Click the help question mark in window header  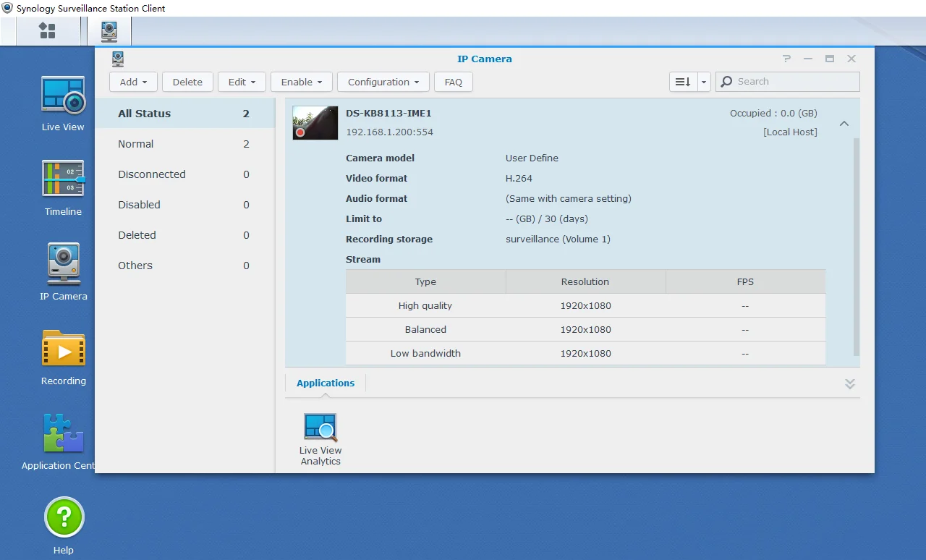[x=786, y=59]
